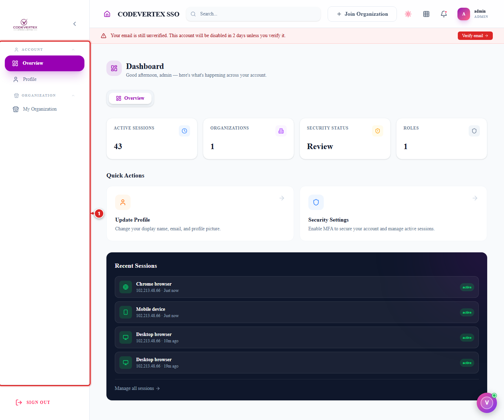
Task: Focus the Search input field
Action: (253, 14)
